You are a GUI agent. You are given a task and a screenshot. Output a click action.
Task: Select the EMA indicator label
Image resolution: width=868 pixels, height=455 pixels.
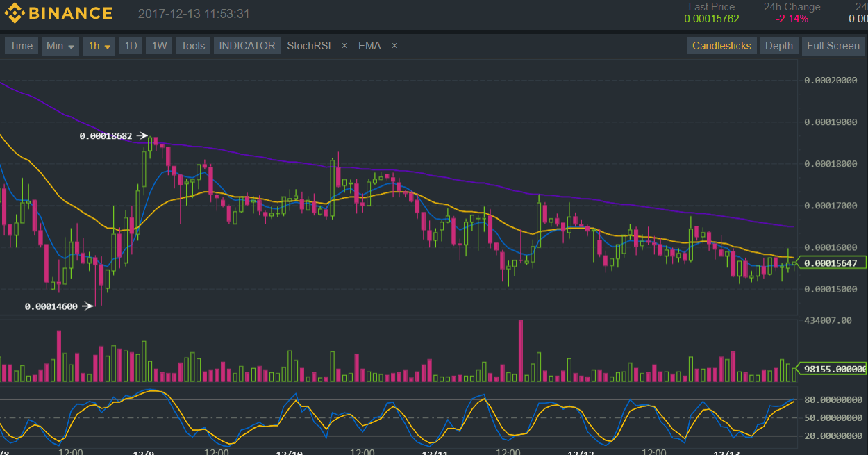tap(369, 46)
